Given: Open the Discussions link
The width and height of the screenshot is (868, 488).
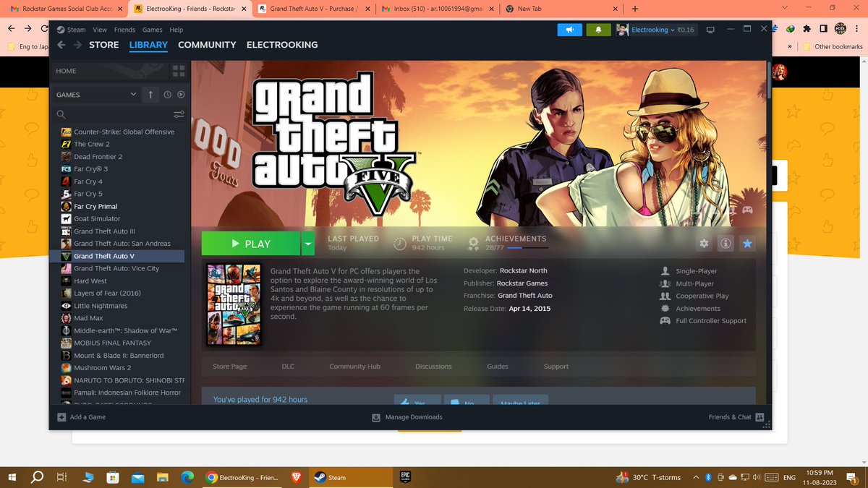Looking at the screenshot, I should pos(433,367).
